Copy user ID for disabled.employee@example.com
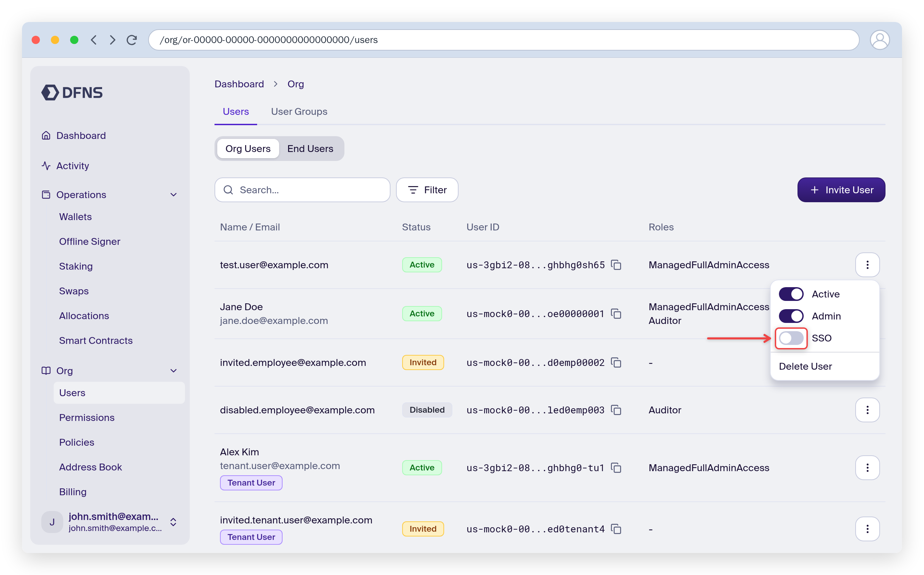Viewport: 924px width, 575px height. 616,410
